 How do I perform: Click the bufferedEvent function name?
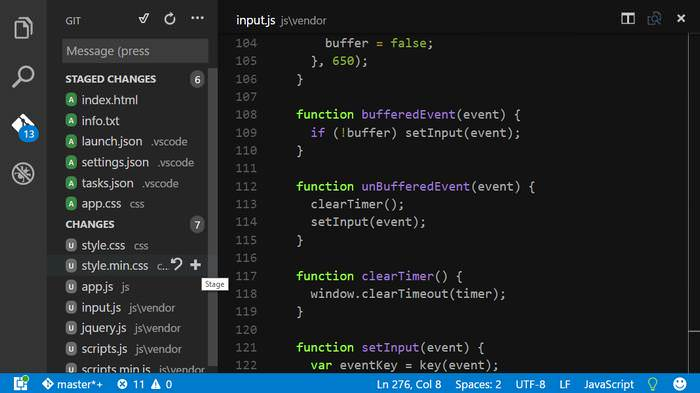(x=408, y=115)
